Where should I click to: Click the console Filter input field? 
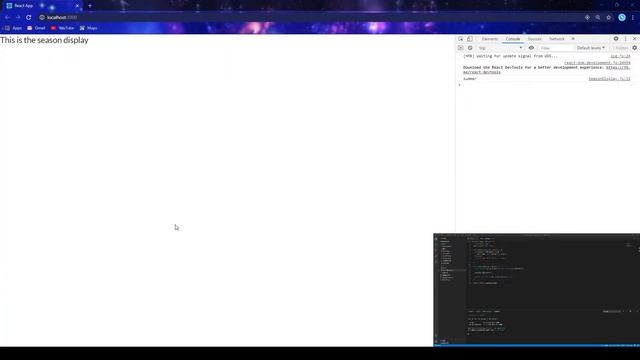[556, 48]
